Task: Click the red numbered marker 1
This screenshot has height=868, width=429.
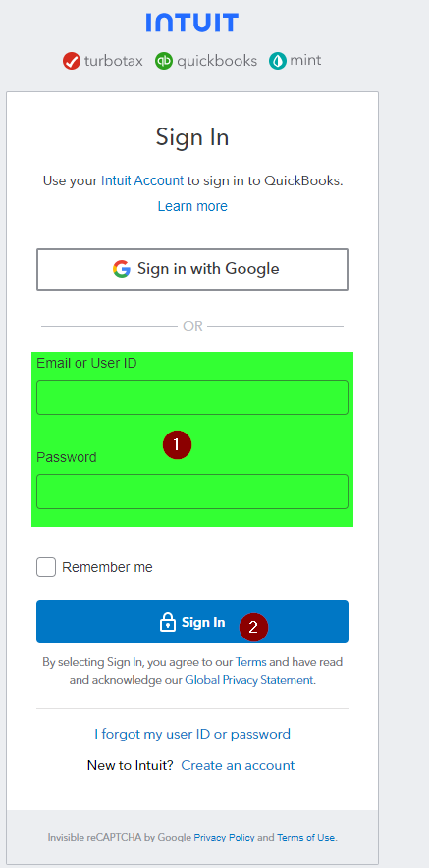Action: (x=177, y=444)
